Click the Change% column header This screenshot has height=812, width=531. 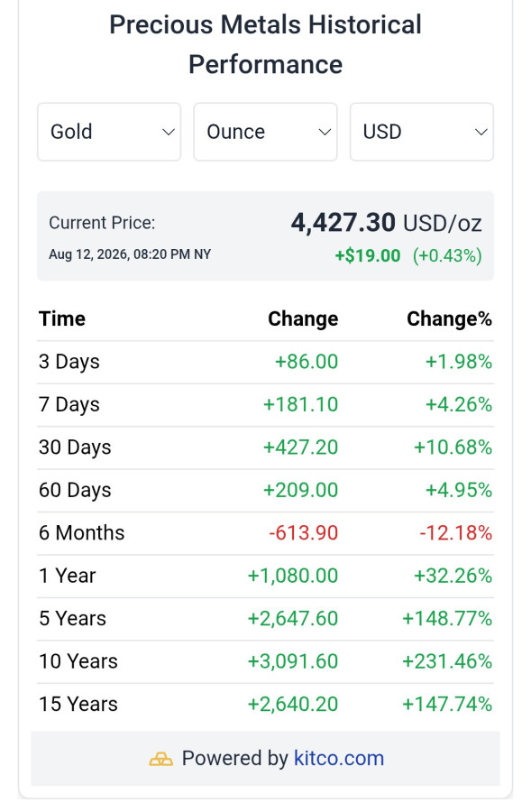click(x=449, y=319)
